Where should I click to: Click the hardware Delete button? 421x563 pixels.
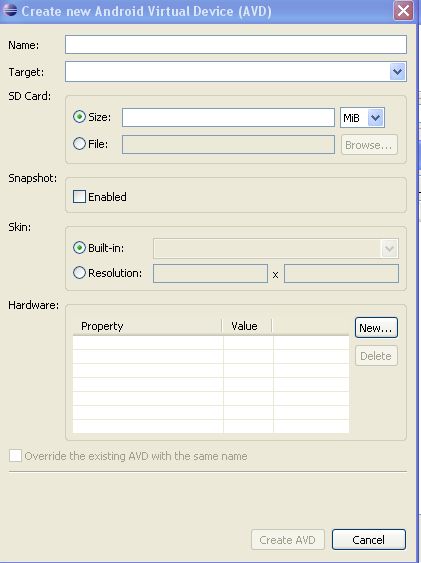coord(376,356)
